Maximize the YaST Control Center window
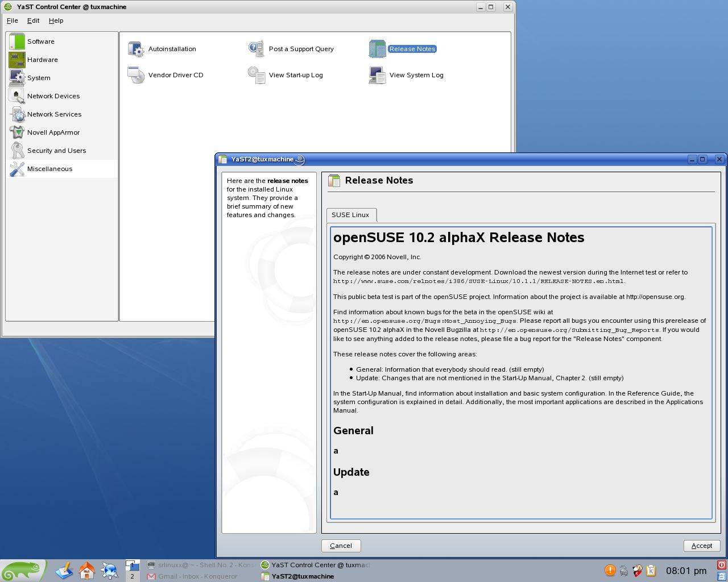The image size is (728, 582). [491, 7]
